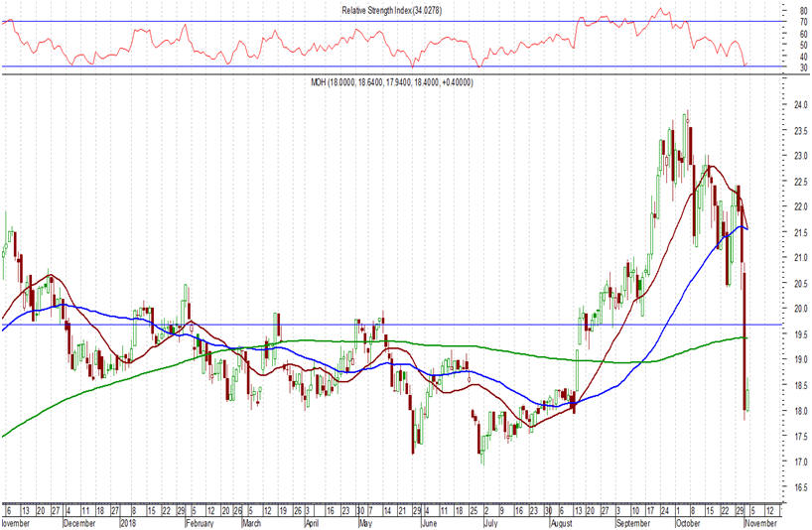Select the 2018 year label on date axis
The image size is (812, 530).
point(128,520)
